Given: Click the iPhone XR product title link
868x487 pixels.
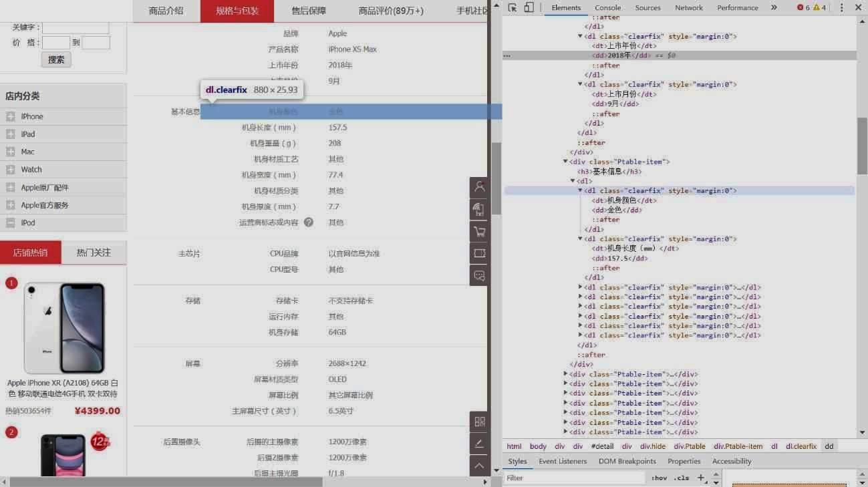Looking at the screenshot, I should coord(63,389).
